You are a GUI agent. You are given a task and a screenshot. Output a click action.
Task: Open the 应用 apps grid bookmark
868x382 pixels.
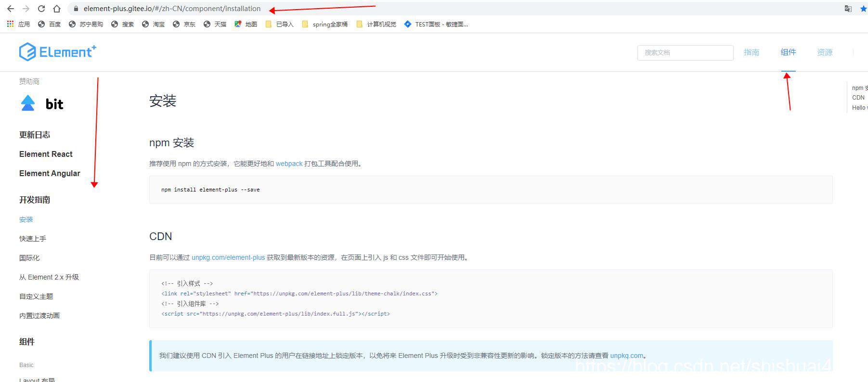pyautogui.click(x=18, y=24)
